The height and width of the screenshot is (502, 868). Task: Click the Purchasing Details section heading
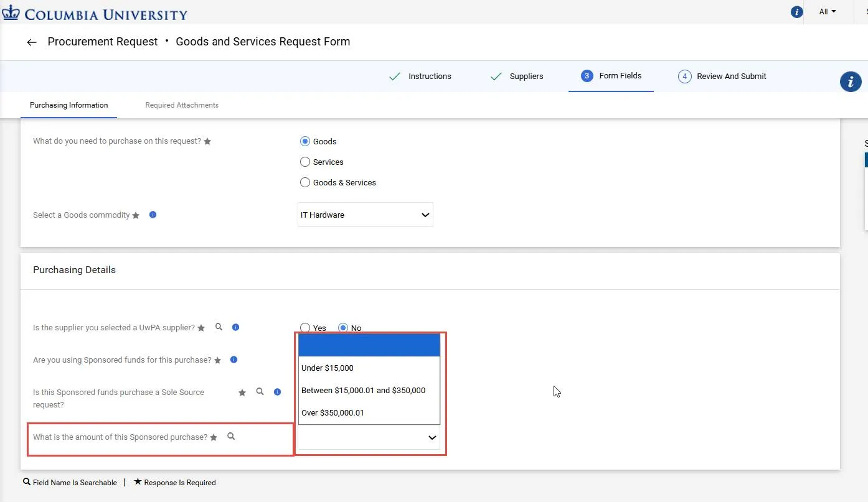[x=74, y=270]
